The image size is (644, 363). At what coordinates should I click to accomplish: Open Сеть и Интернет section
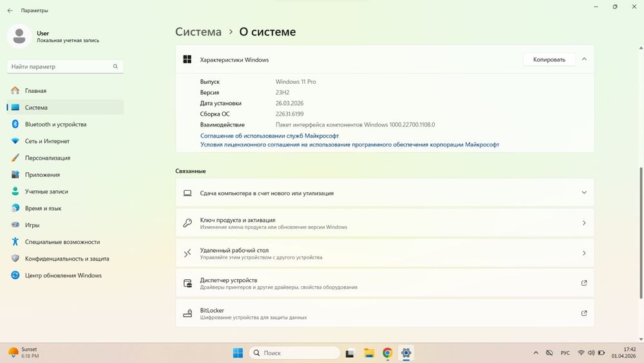pos(65,141)
